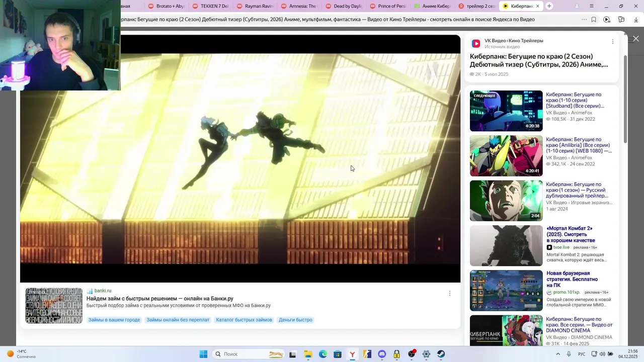Show hidden tray icons chevron

point(557,354)
